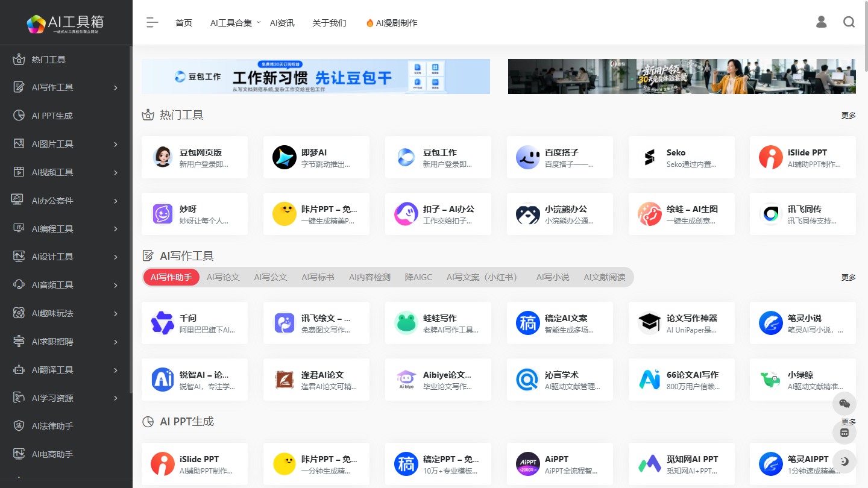The width and height of the screenshot is (868, 488).
Task: Expand AI写作工具 sidebar submenu arrow
Action: click(116, 88)
